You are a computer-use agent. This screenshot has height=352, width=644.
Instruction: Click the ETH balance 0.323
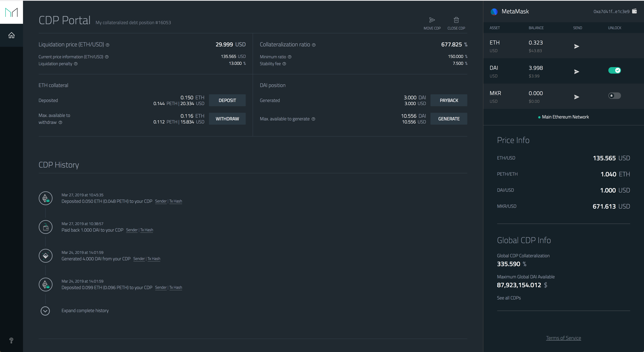[x=536, y=43]
